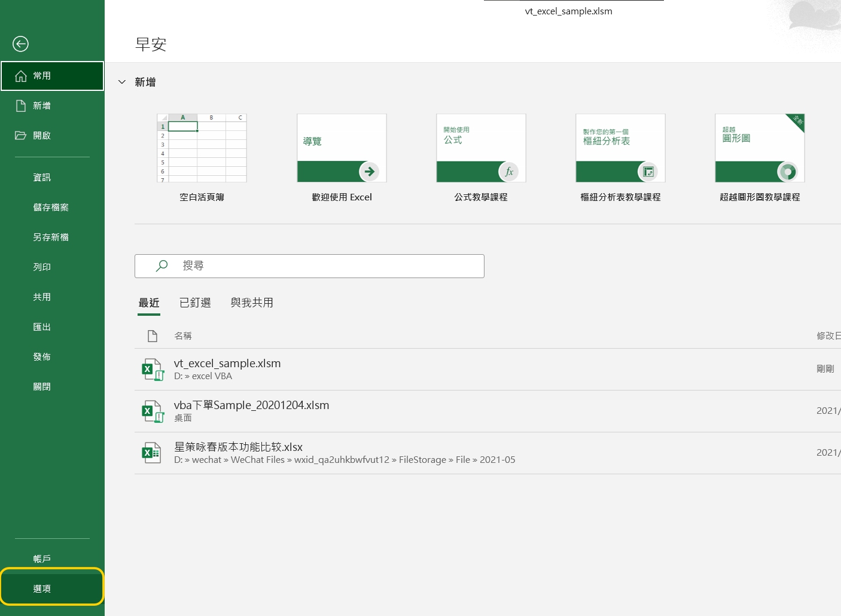The width and height of the screenshot is (841, 616).
Task: Click the file-type icon column header
Action: tap(153, 336)
